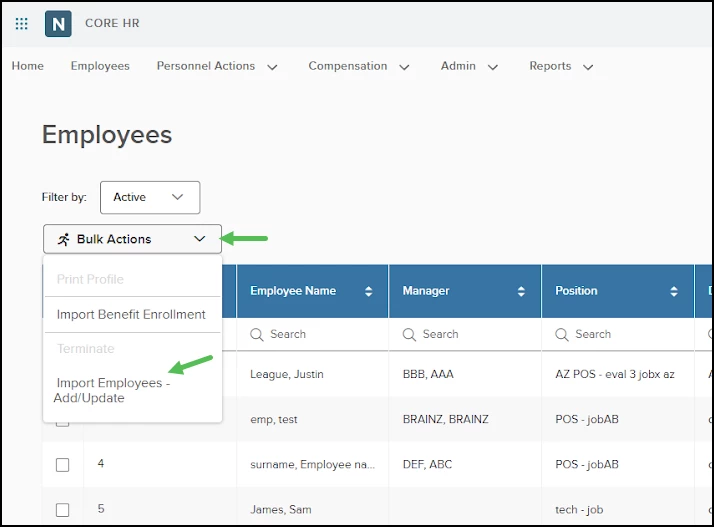
Task: Expand the Personnel Actions menu chevron
Action: click(x=272, y=67)
